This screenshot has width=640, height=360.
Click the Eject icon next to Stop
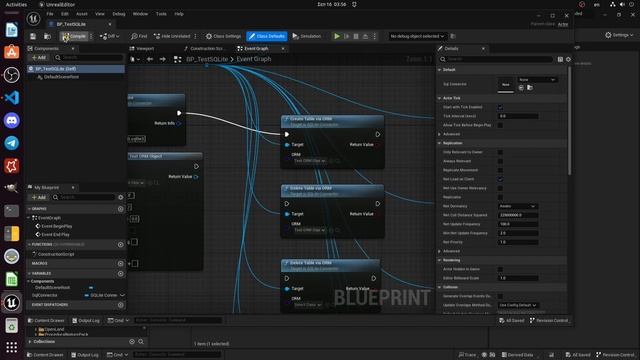[365, 36]
